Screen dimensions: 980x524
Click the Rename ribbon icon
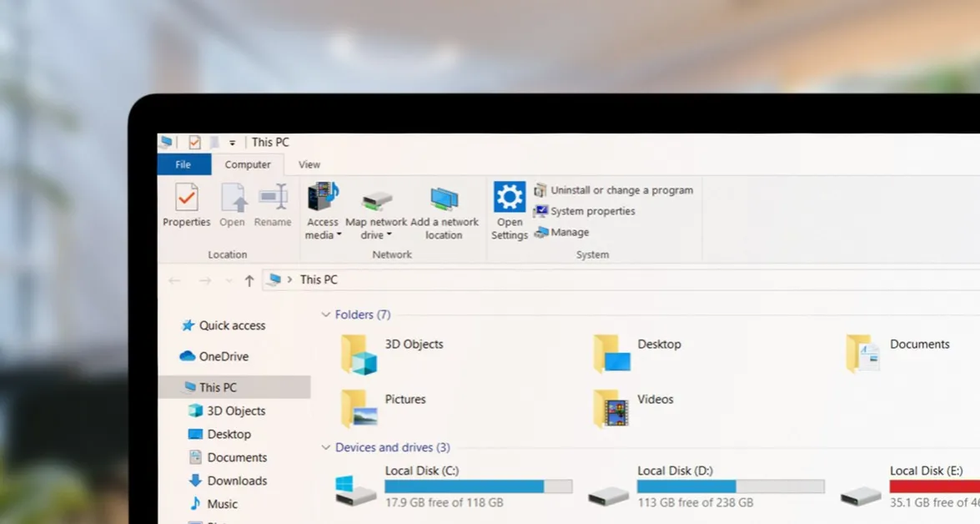273,198
